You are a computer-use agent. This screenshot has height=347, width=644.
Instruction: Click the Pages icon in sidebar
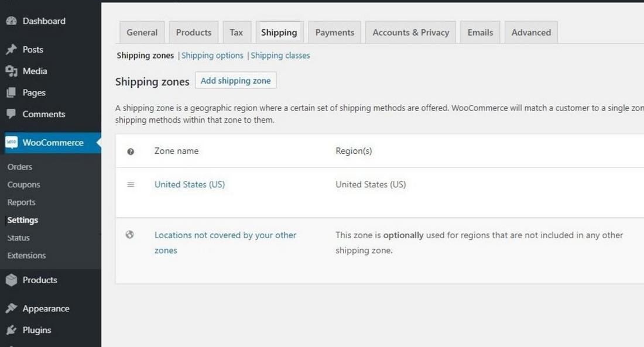[x=11, y=93]
